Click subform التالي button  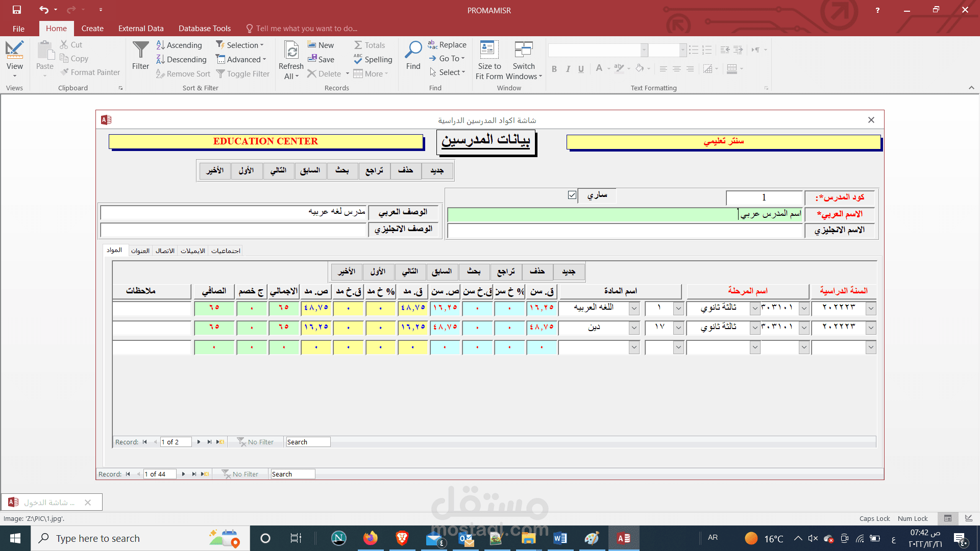click(410, 271)
